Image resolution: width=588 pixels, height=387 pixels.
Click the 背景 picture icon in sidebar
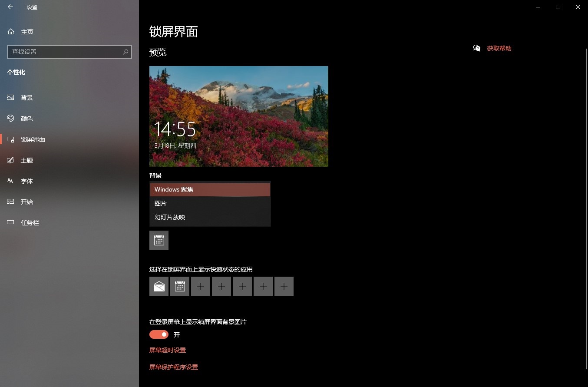(x=10, y=98)
